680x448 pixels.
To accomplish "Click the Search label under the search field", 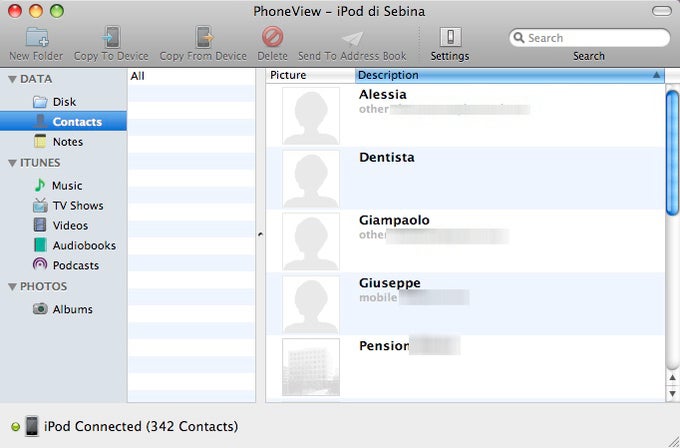I will point(588,56).
